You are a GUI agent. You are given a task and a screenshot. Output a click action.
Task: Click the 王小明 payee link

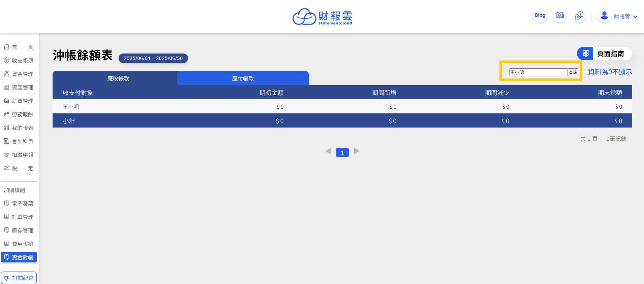71,107
